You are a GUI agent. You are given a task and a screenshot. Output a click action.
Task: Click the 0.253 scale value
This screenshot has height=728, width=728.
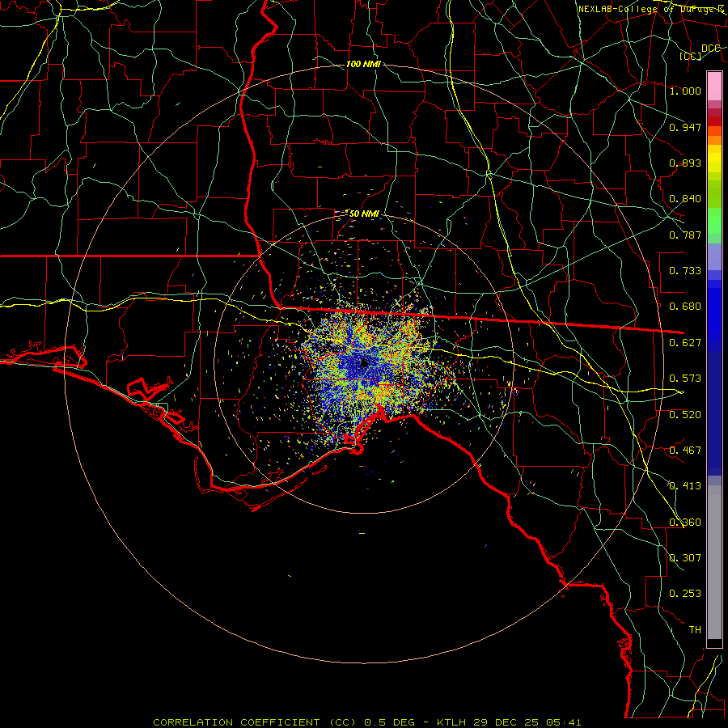pos(685,594)
